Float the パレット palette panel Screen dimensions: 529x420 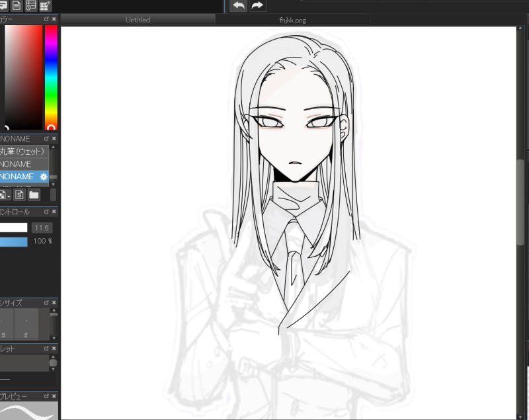coord(46,348)
